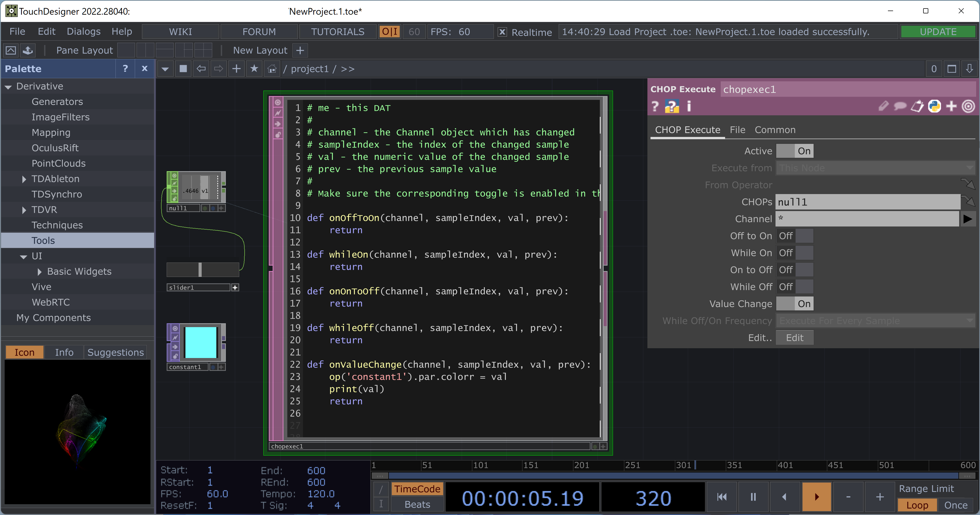980x515 pixels.
Task: Expand Basic Widgets under UI
Action: [x=40, y=272]
